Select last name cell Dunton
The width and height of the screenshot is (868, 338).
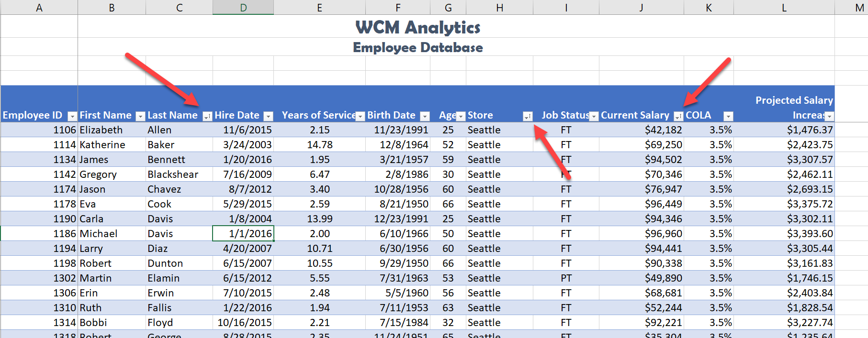(x=179, y=263)
